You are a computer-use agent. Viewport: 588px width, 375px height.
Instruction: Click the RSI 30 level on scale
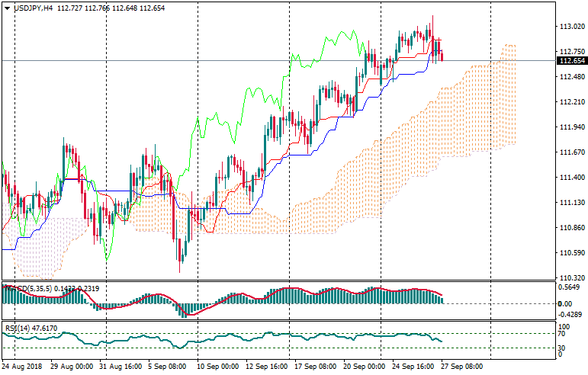(564, 348)
